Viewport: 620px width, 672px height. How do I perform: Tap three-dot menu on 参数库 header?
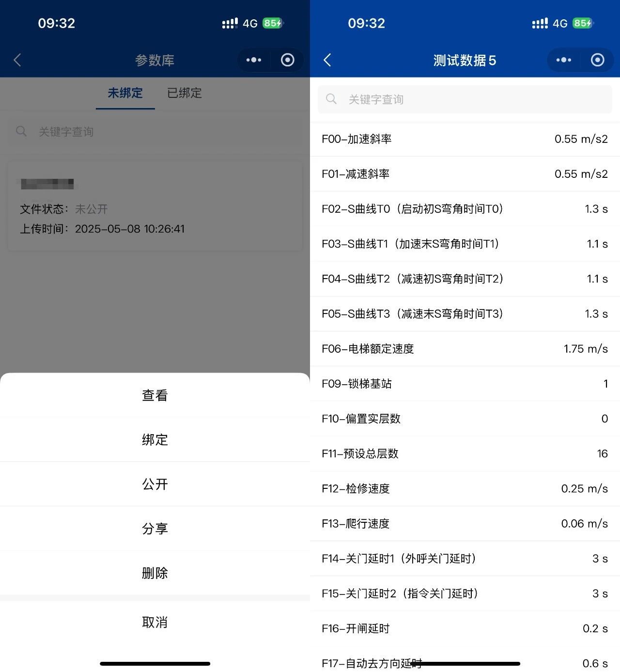pyautogui.click(x=254, y=60)
